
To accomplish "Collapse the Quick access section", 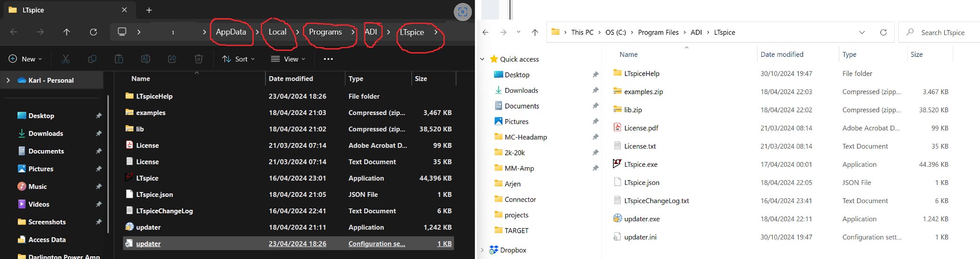I will 482,59.
